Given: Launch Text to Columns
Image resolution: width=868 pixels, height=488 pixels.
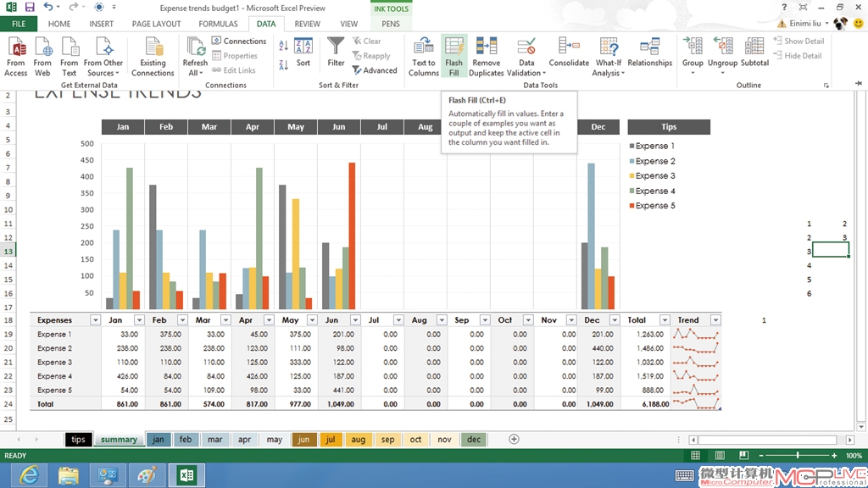Looking at the screenshot, I should click(x=424, y=57).
